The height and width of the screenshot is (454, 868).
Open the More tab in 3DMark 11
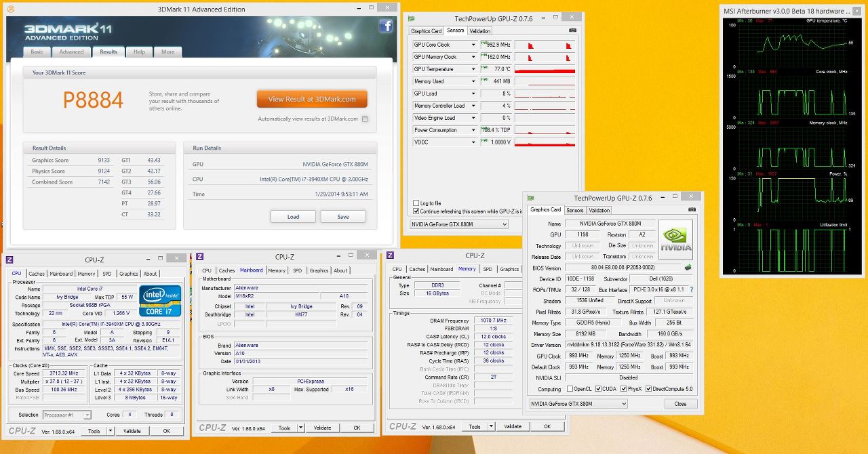pos(168,52)
